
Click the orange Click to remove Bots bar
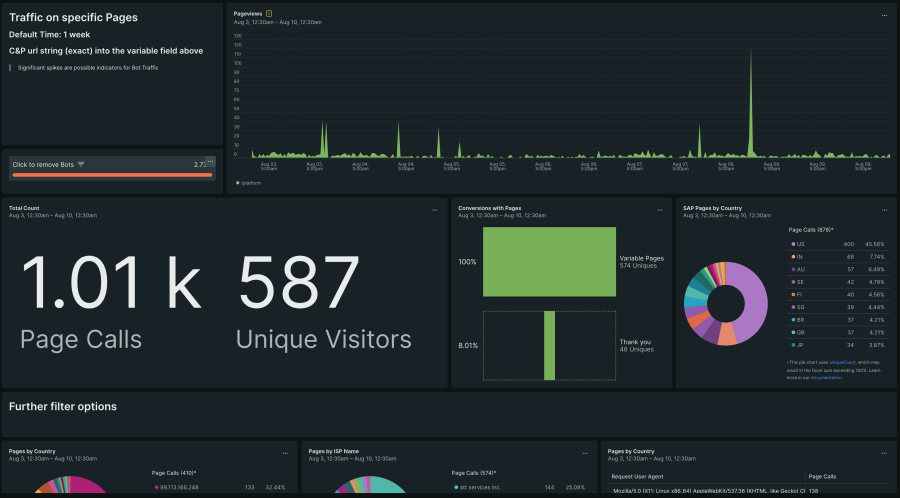pyautogui.click(x=112, y=175)
